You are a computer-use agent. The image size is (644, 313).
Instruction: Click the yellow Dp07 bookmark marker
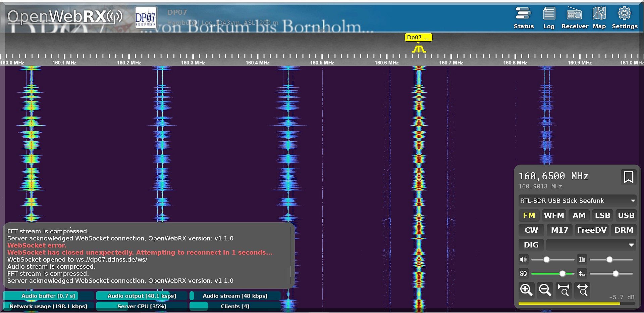418,37
